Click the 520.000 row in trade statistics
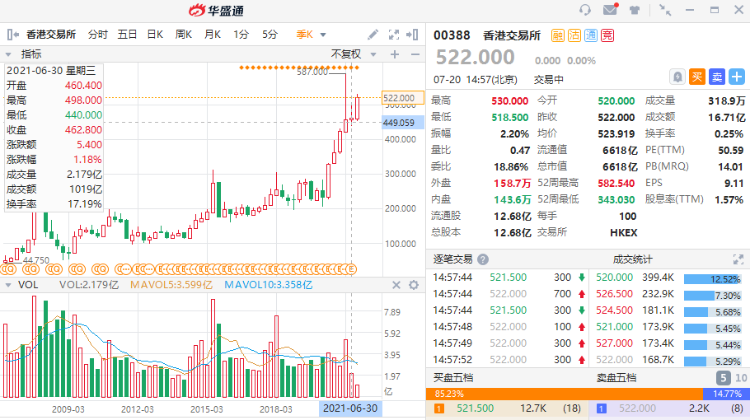The image size is (750, 420). click(x=669, y=277)
